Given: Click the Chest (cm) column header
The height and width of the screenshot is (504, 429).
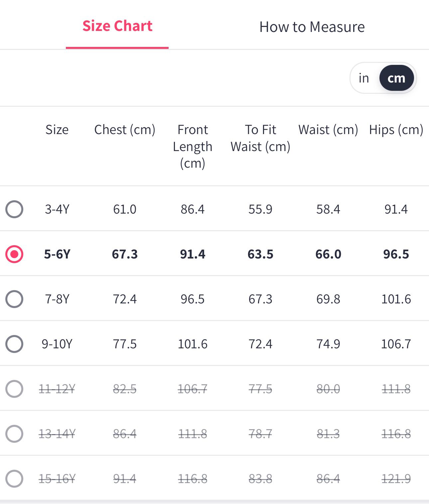Looking at the screenshot, I should (125, 130).
